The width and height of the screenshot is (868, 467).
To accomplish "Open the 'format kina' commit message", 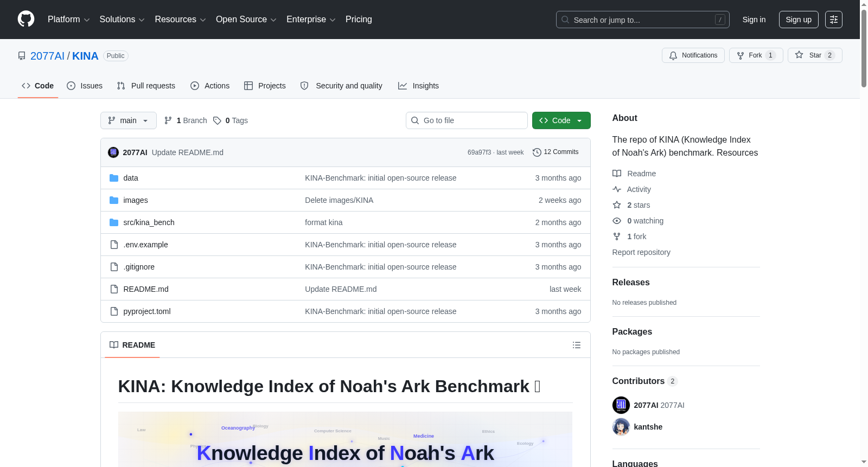I will (324, 222).
